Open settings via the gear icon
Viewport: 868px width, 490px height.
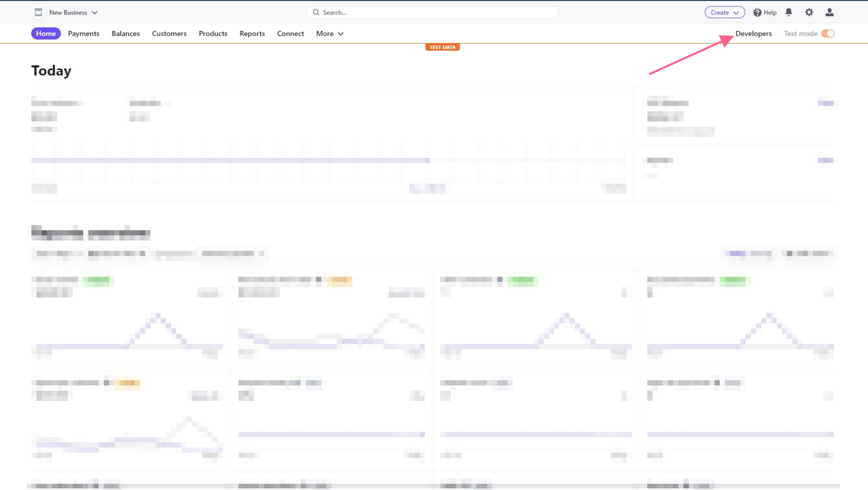tap(809, 12)
